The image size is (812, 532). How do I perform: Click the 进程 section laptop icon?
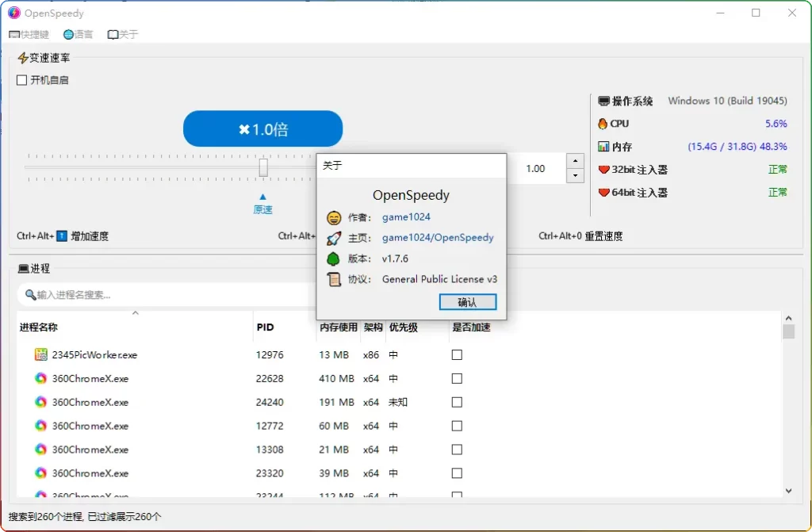(x=23, y=268)
